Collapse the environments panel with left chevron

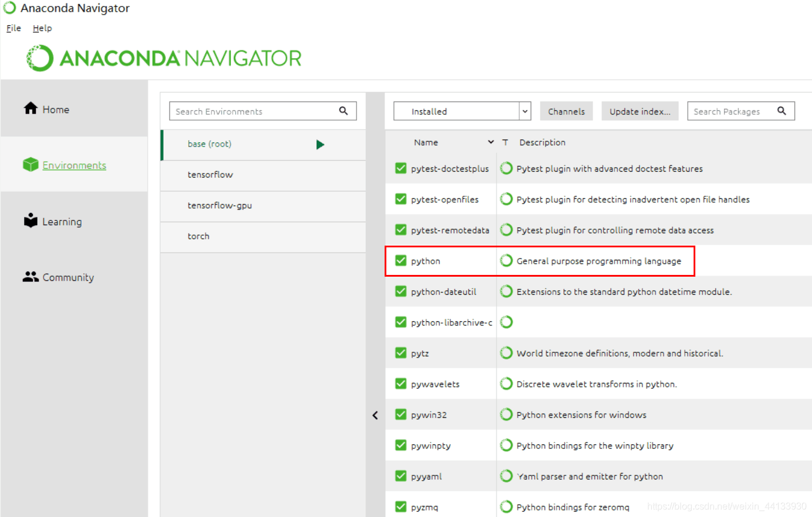tap(375, 415)
